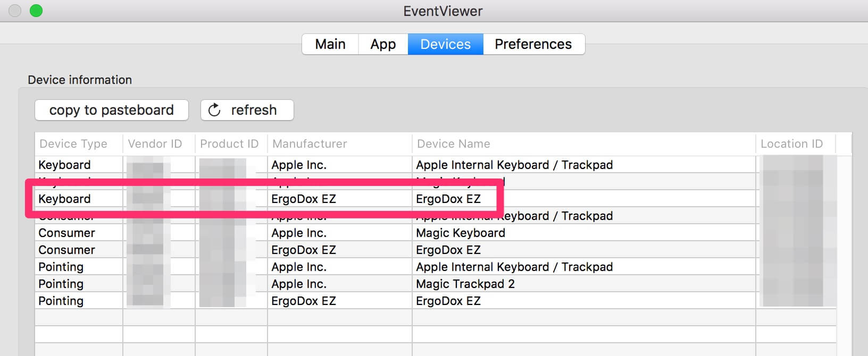This screenshot has height=356, width=868.
Task: Click ErgoDox EZ manufacturer in Consumer row
Action: pyautogui.click(x=304, y=250)
